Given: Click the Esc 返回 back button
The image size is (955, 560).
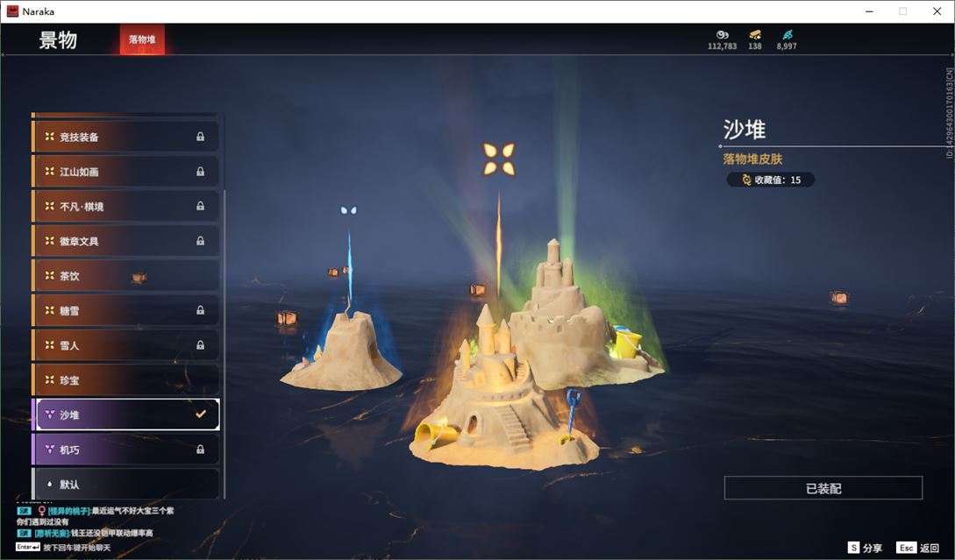Looking at the screenshot, I should pyautogui.click(x=918, y=548).
